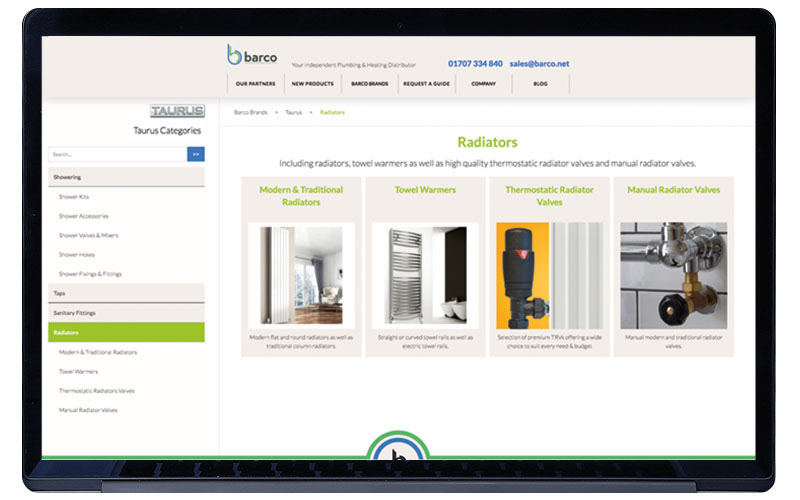Screen dimensions: 800x500
Task: Collapse the Showering category
Action: [x=127, y=177]
